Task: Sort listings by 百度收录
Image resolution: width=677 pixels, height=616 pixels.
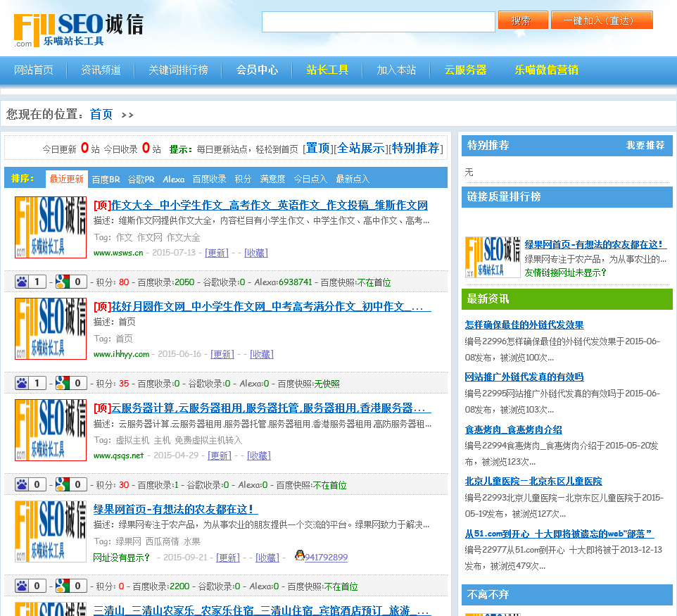Action: point(209,179)
